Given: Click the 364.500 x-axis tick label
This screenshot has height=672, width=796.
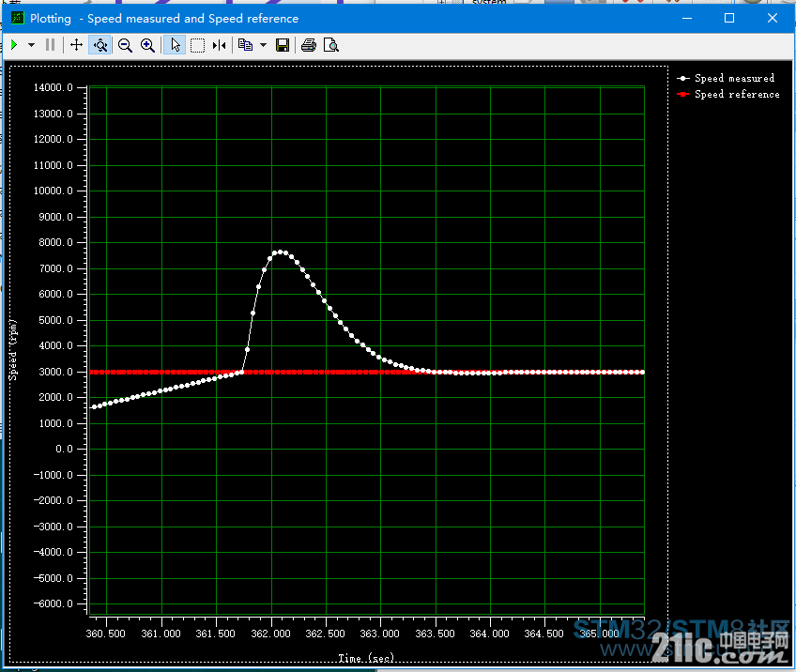Looking at the screenshot, I should [544, 634].
